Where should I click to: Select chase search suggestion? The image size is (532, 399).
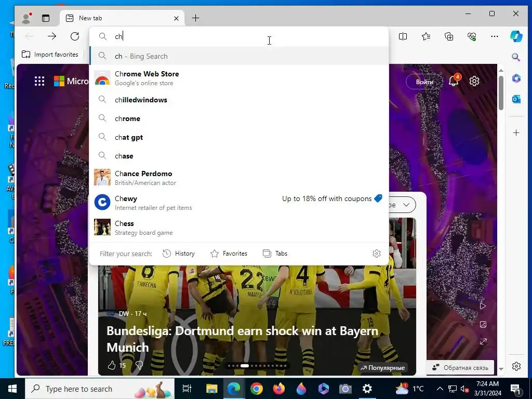click(x=239, y=156)
